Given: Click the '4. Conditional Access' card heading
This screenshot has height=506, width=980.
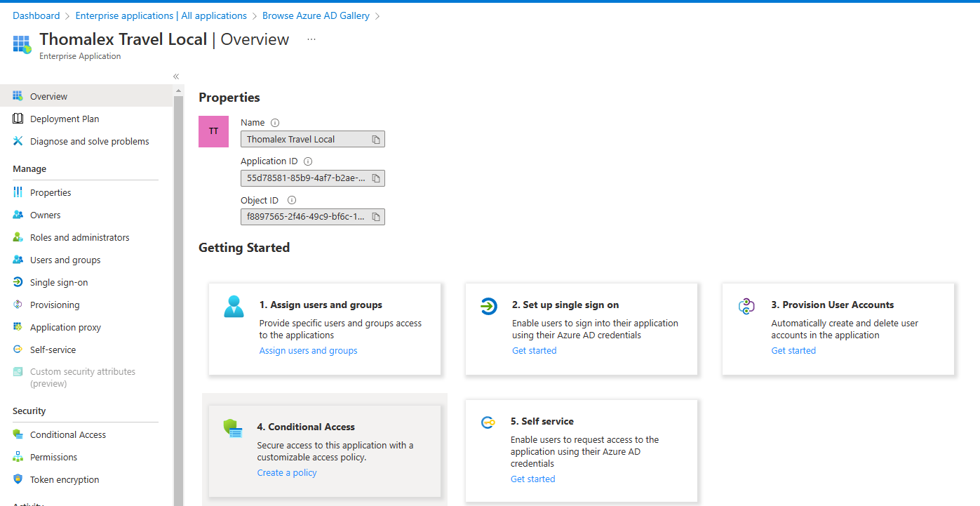Looking at the screenshot, I should (x=306, y=427).
